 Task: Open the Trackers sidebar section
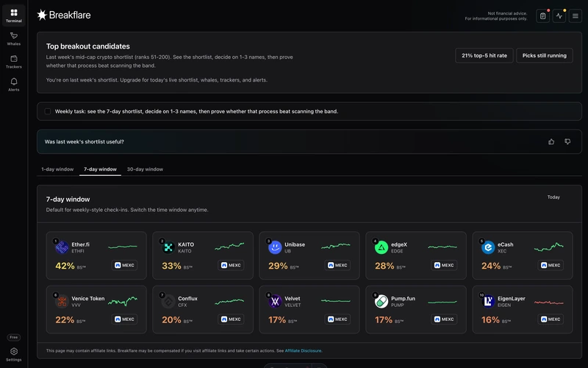point(13,62)
